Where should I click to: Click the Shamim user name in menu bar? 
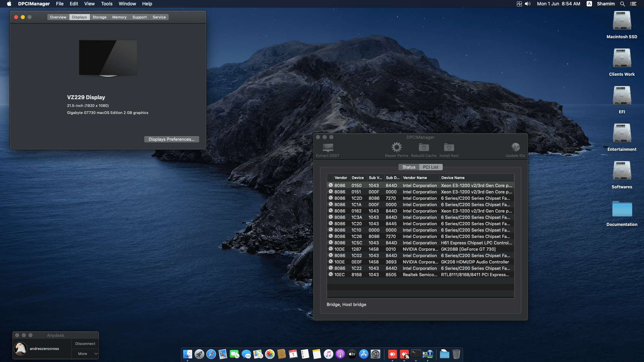pos(606,4)
